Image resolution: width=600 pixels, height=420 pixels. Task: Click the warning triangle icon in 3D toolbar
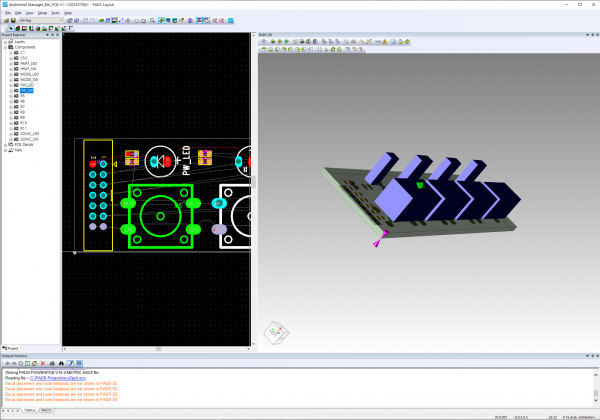point(384,41)
